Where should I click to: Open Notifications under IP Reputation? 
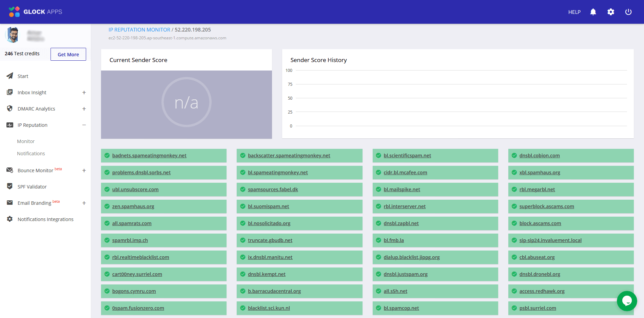[31, 154]
